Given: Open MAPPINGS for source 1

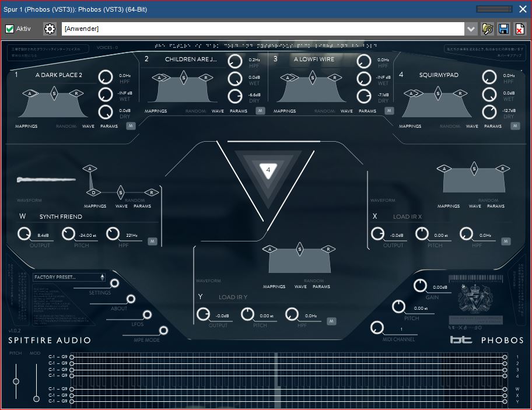Looking at the screenshot, I should pos(26,126).
